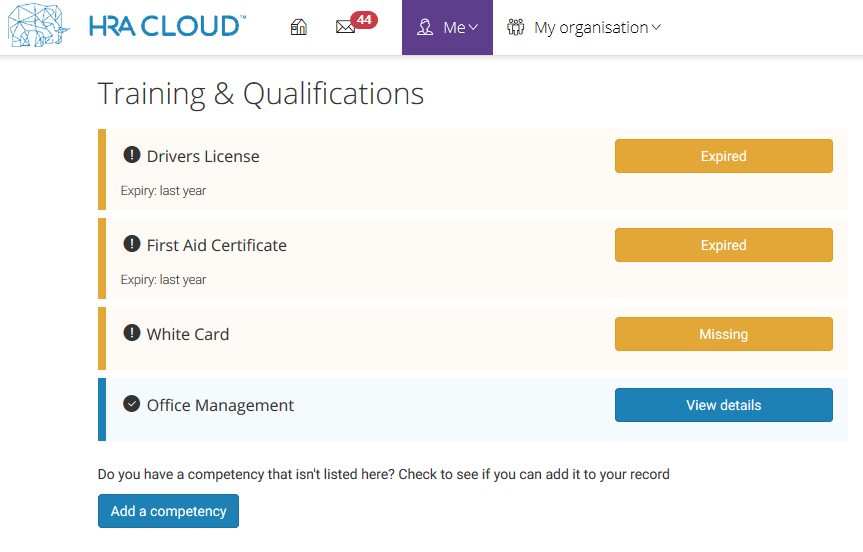Select the White Card title
Screen dimensions: 863x552
pos(188,335)
